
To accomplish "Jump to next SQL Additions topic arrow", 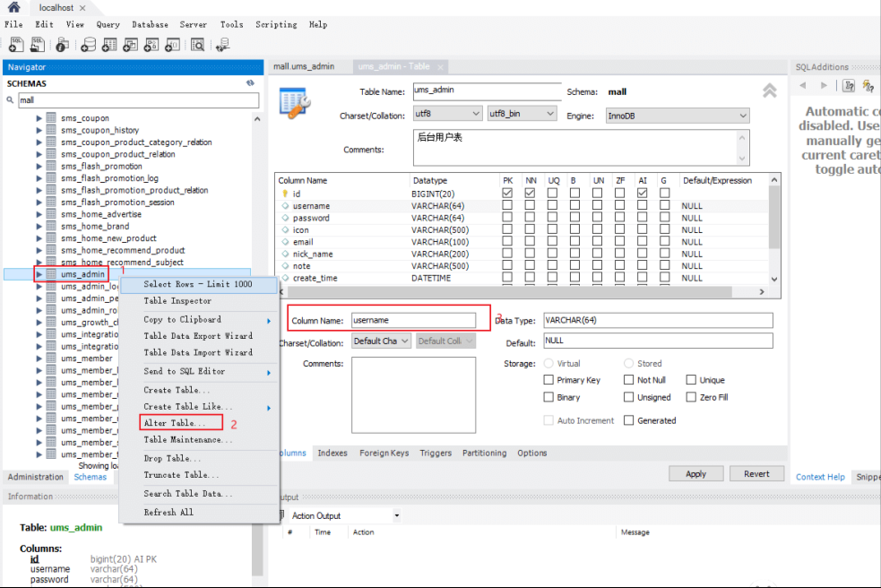I will pos(824,85).
